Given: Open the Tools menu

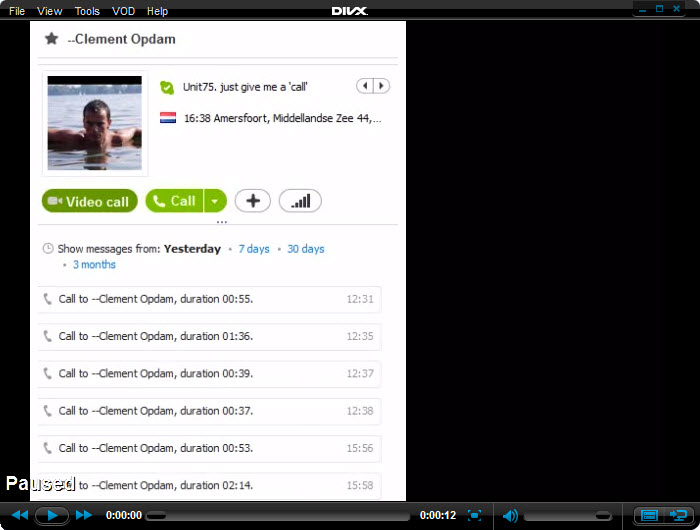Looking at the screenshot, I should [87, 11].
